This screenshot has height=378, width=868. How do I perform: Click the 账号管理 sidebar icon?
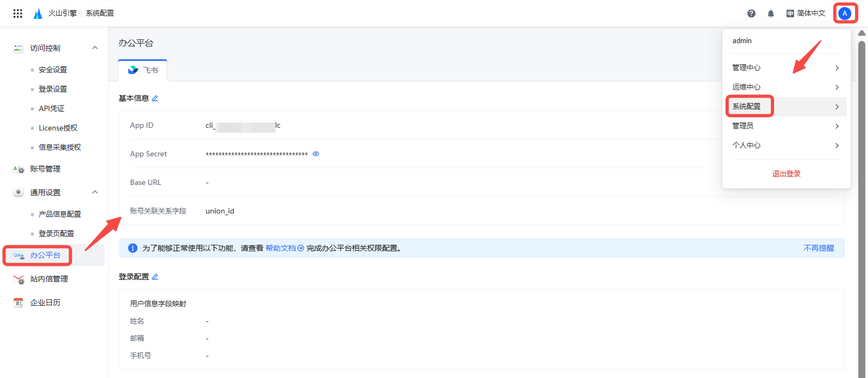pos(18,169)
